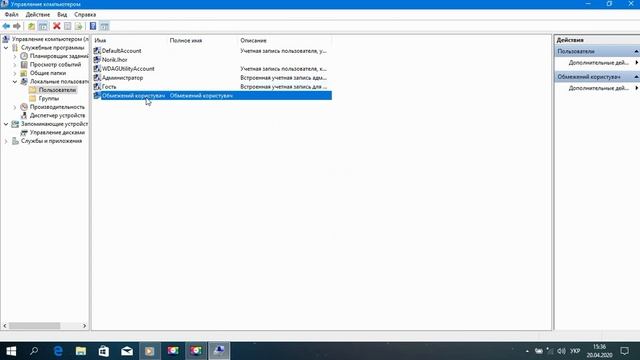Expand the Просмотр событий node
Image resolution: width=640 pixels, height=360 pixels.
(x=15, y=64)
